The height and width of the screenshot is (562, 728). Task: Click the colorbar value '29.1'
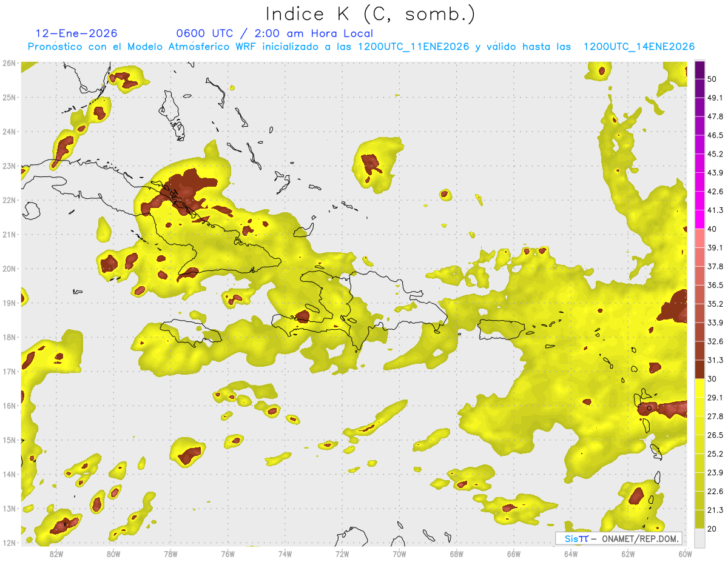tap(715, 397)
